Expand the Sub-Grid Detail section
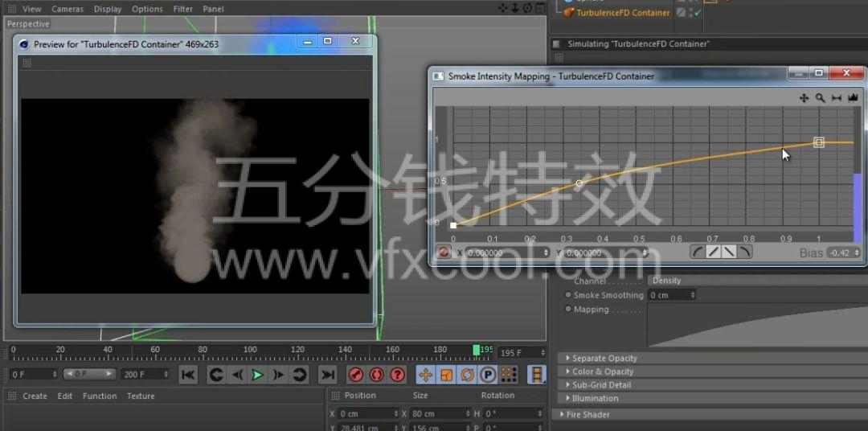Viewport: 868px width, 431px height. pyautogui.click(x=601, y=385)
